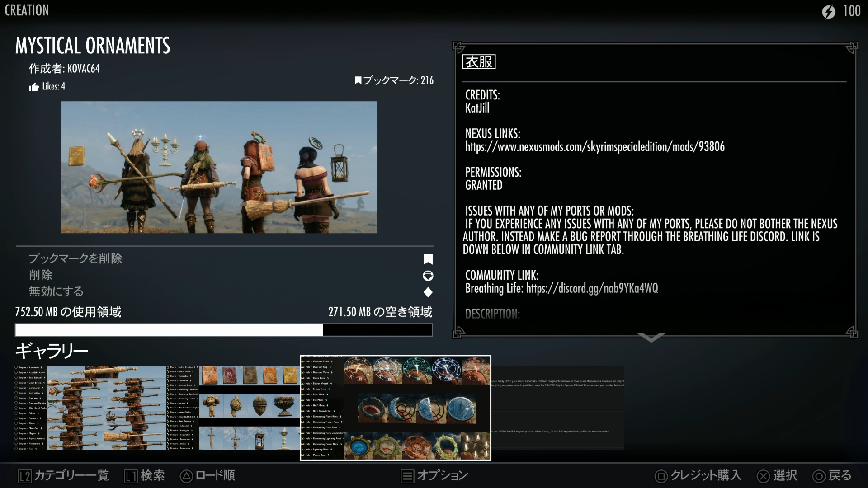Toggle 無効にする to disable the mod
The height and width of the screenshot is (488, 868).
(56, 291)
